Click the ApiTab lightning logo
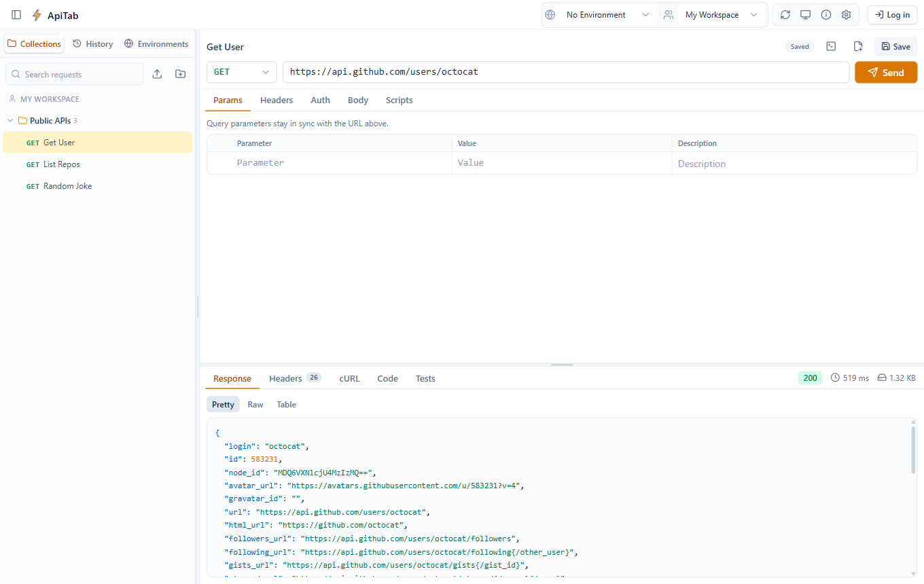Viewport: 924px width, 584px height. [x=37, y=15]
